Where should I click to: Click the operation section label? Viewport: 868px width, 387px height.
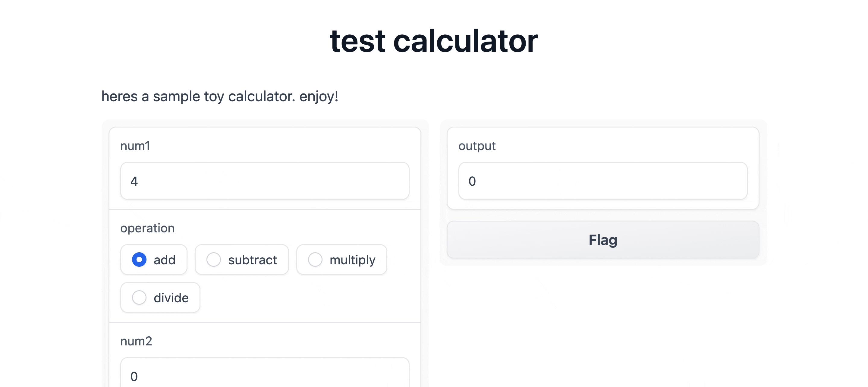[148, 228]
